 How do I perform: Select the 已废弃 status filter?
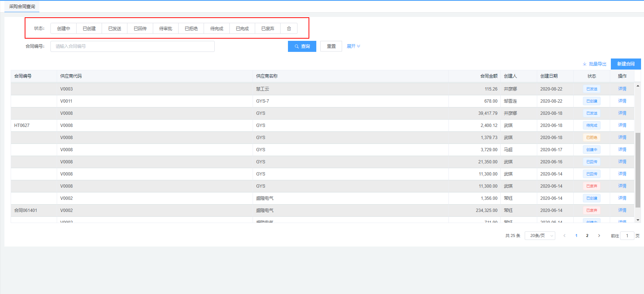268,29
